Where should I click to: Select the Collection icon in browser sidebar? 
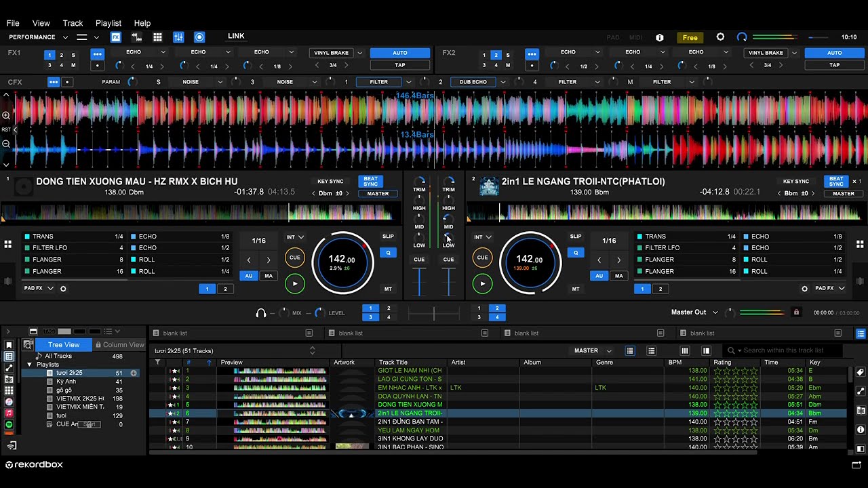click(x=9, y=356)
